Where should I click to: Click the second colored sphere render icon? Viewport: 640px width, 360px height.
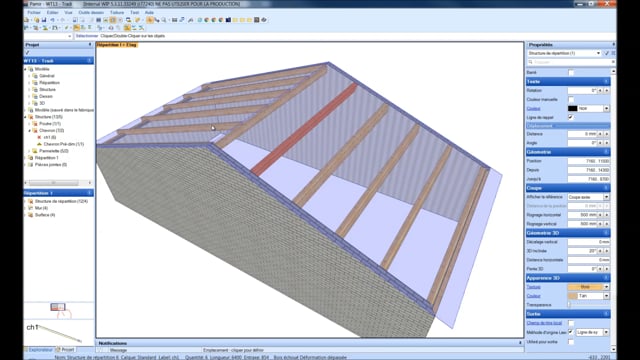pos(213,20)
